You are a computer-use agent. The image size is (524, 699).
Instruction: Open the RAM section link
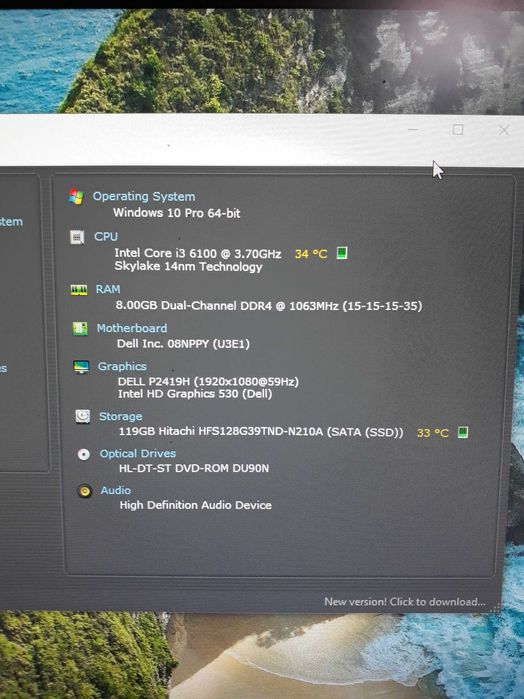pos(108,289)
